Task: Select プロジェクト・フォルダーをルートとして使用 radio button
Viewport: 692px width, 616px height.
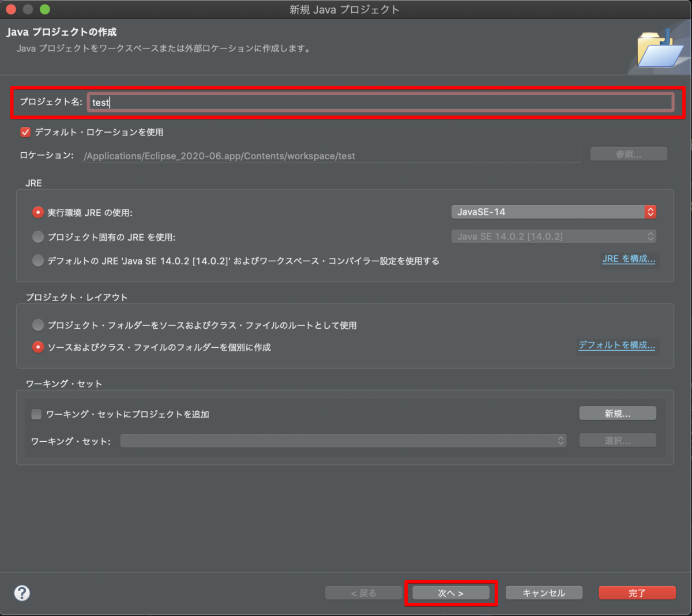Action: click(38, 325)
